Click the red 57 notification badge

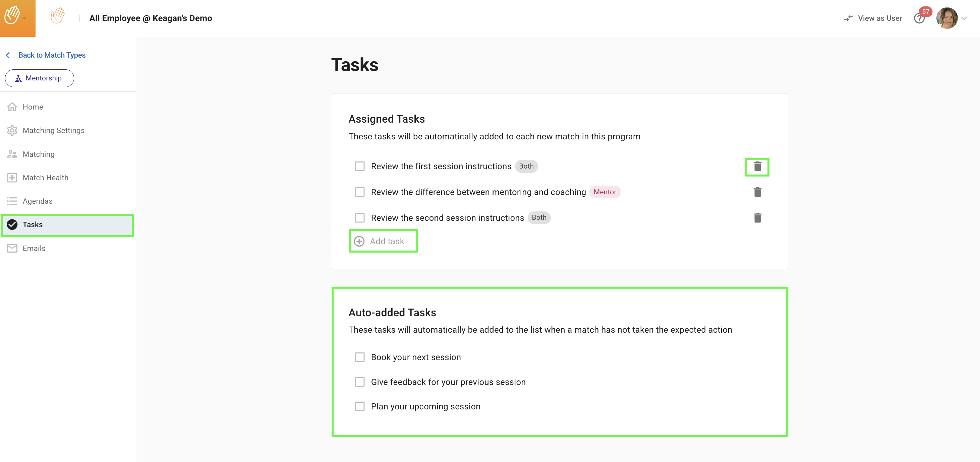tap(926, 11)
